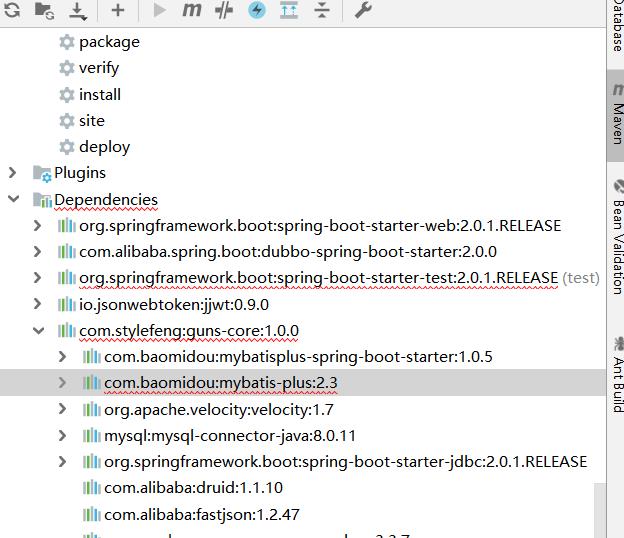624x538 pixels.
Task: Click Execute Maven Goal 'm' icon
Action: 191,10
